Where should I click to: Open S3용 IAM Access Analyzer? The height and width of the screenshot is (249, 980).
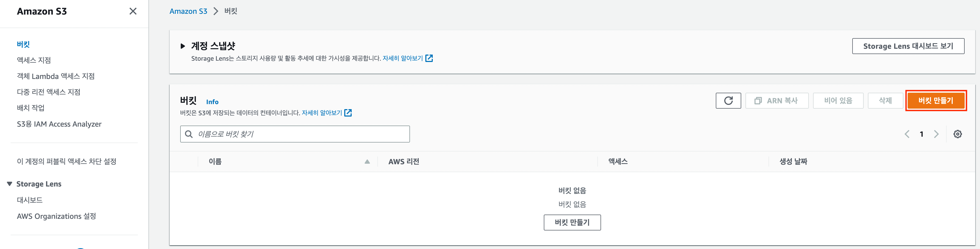pos(59,124)
